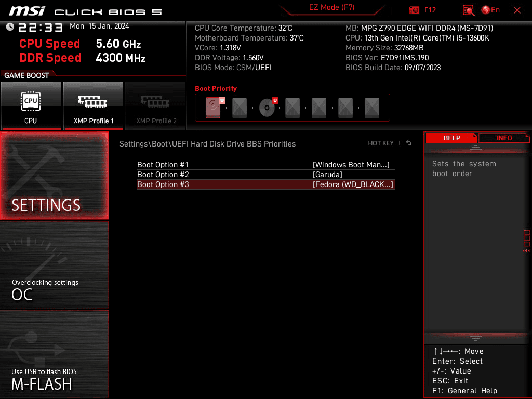Open M-FLASH to flash BIOS
The image size is (532, 399).
point(54,354)
